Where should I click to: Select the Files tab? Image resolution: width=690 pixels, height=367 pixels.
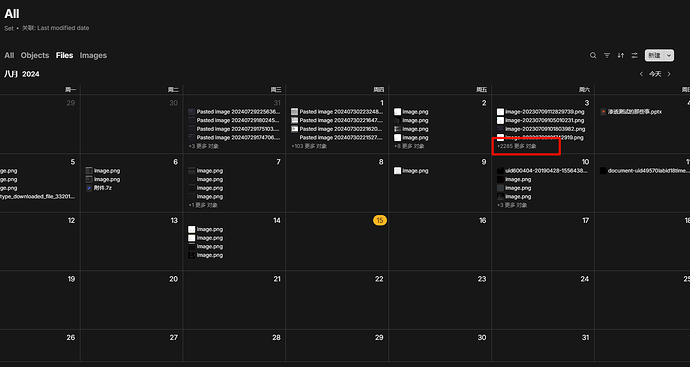(x=64, y=55)
